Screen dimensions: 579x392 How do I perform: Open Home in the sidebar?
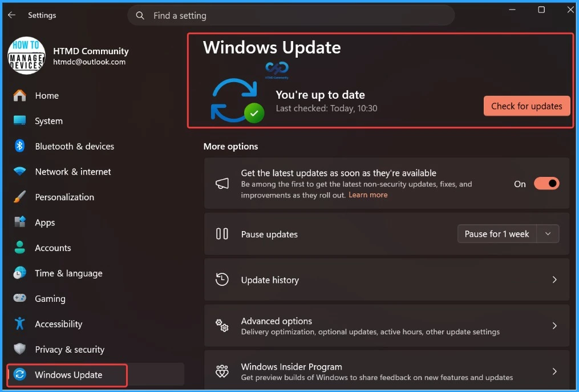95,95
